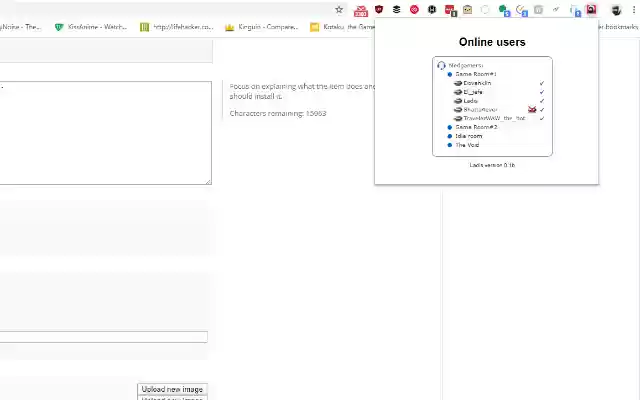
Task: Select user El_jefe in the list
Action: point(473,92)
